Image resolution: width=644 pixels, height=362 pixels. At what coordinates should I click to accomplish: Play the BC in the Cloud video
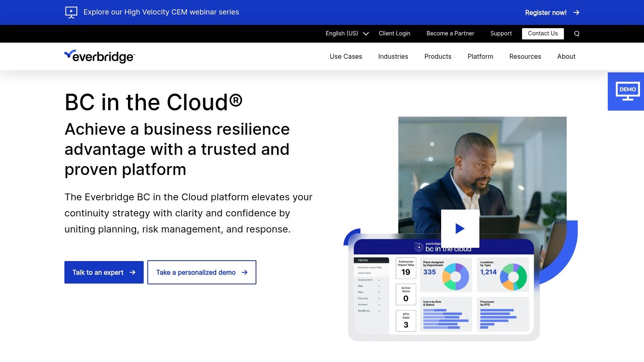tap(460, 228)
